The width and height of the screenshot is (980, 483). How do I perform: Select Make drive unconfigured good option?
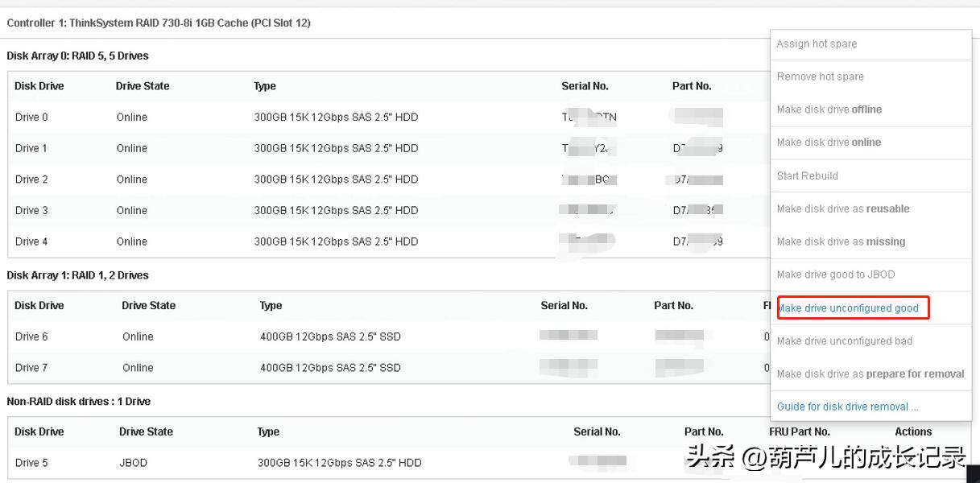pos(848,308)
